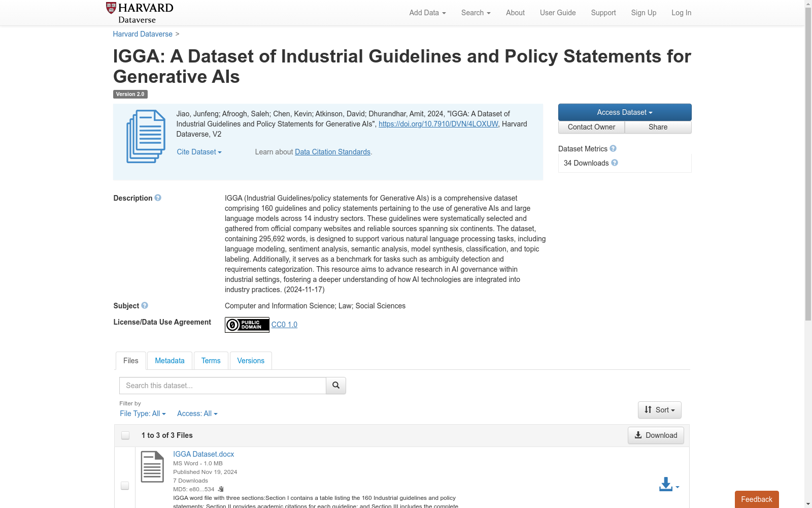Open the File Type: All filter

coord(143,414)
